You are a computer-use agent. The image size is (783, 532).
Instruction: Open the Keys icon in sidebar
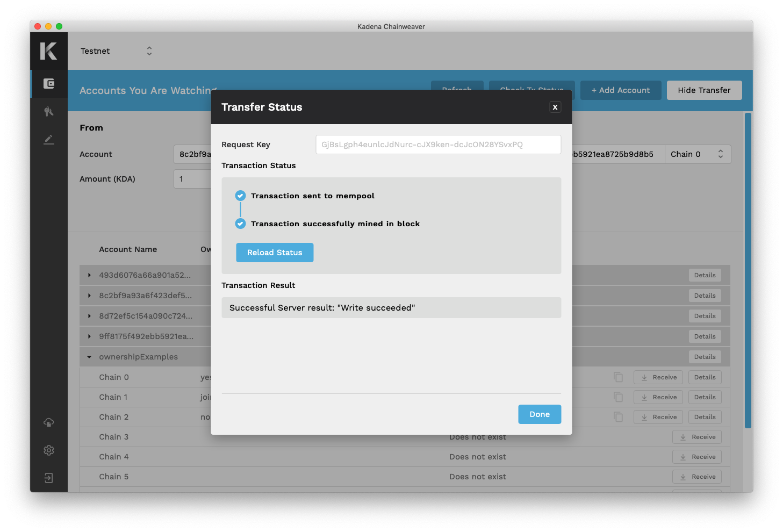click(49, 112)
